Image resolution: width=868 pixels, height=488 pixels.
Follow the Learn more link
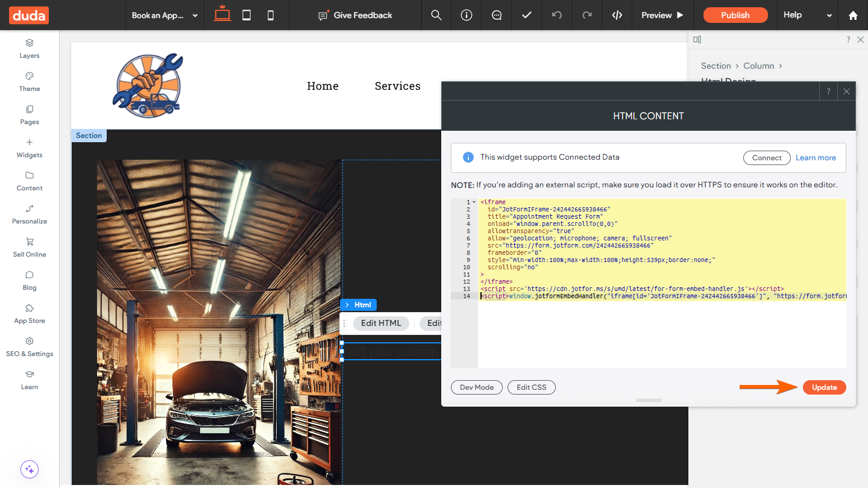pos(816,158)
